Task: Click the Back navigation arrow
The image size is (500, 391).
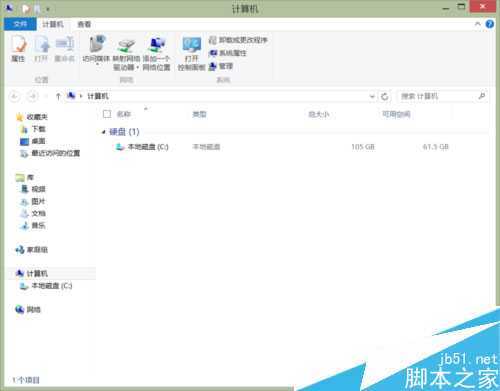Action: (14, 96)
